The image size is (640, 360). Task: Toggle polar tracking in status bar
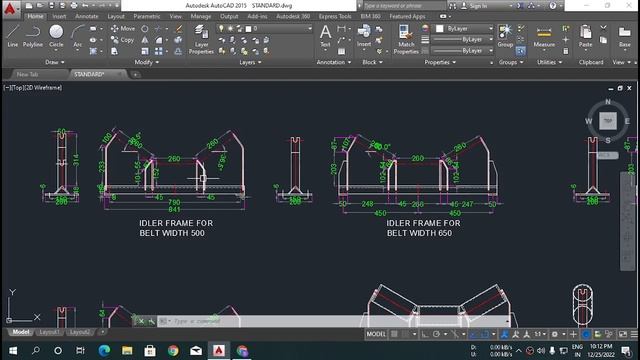pyautogui.click(x=436, y=334)
